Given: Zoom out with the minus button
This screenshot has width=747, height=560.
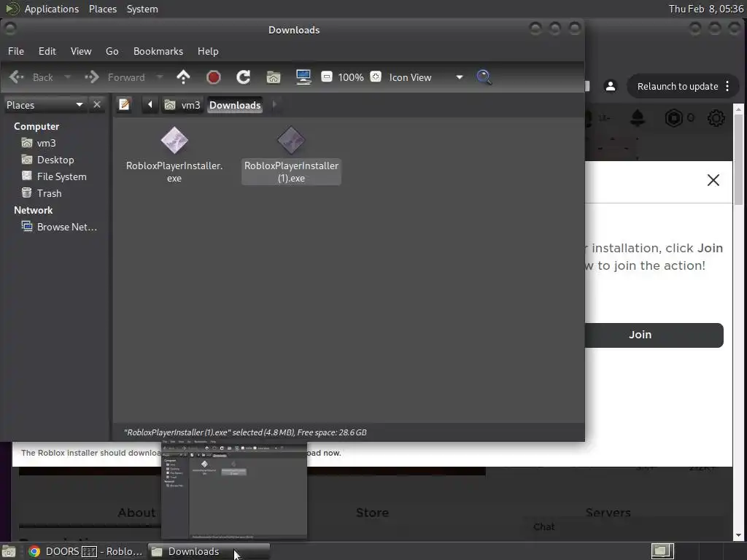Looking at the screenshot, I should [327, 77].
